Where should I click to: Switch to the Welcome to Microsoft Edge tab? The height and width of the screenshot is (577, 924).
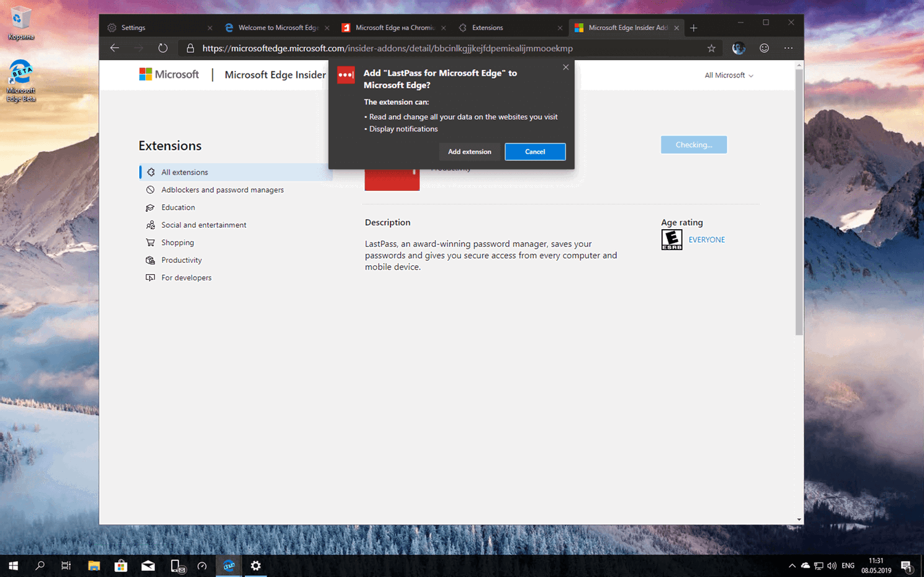(x=277, y=28)
